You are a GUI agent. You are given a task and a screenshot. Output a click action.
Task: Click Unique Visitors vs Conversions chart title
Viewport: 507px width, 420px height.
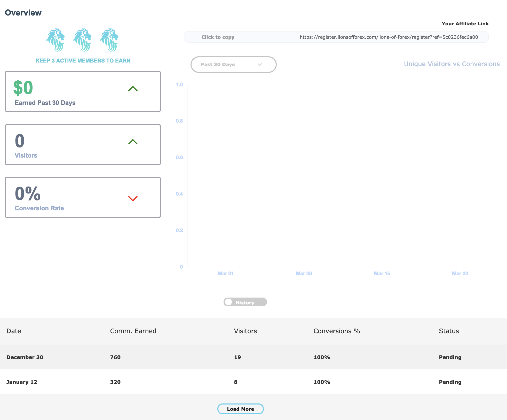[x=452, y=64]
